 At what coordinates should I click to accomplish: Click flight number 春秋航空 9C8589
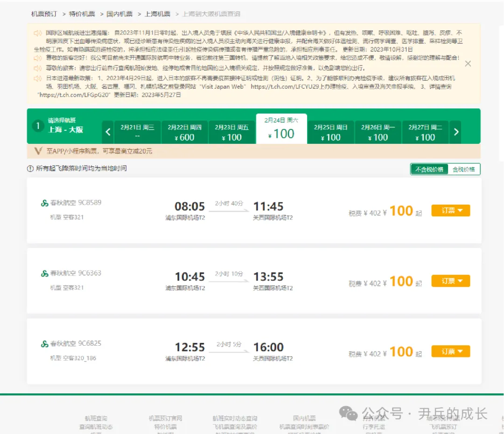tap(76, 203)
